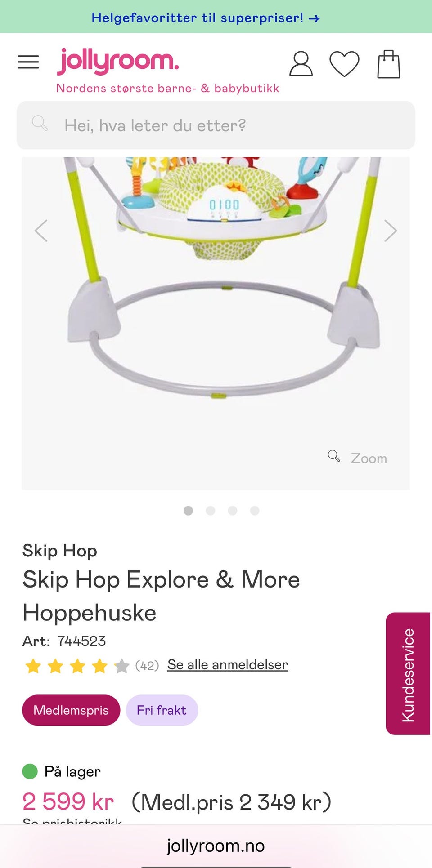432x868 pixels.
Task: Open the hamburger menu
Action: (28, 62)
